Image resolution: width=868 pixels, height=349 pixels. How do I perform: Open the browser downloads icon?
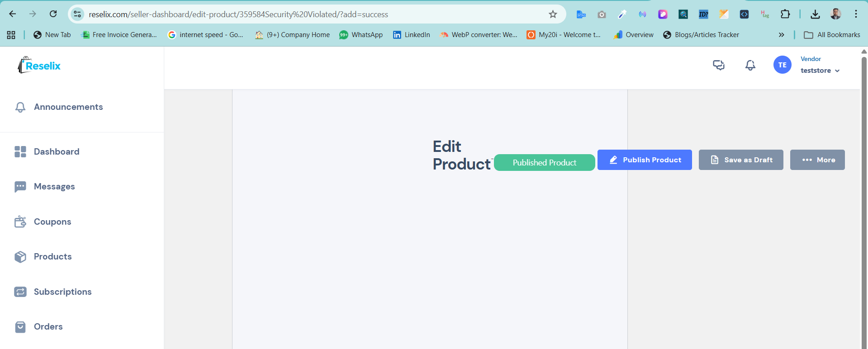(815, 14)
